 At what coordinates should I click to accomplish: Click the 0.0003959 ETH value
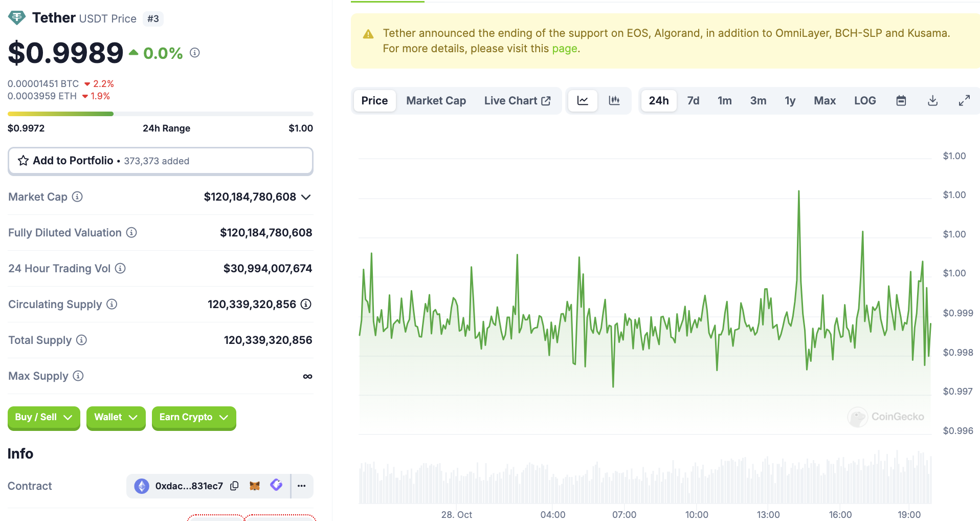click(42, 96)
